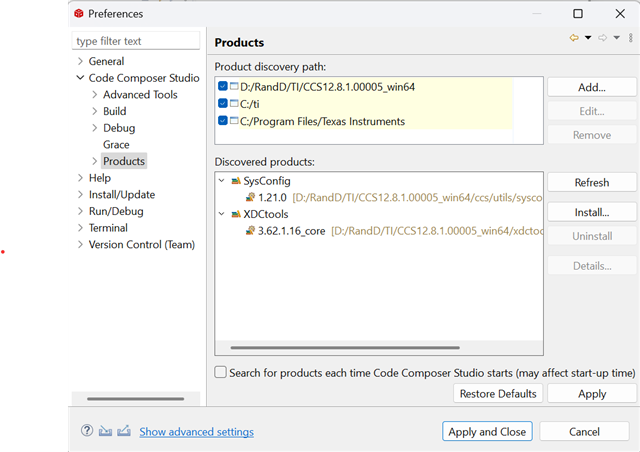Click the type filter text field

[x=136, y=41]
